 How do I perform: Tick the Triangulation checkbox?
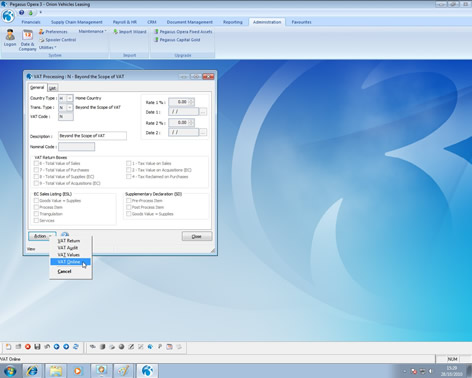pos(36,214)
